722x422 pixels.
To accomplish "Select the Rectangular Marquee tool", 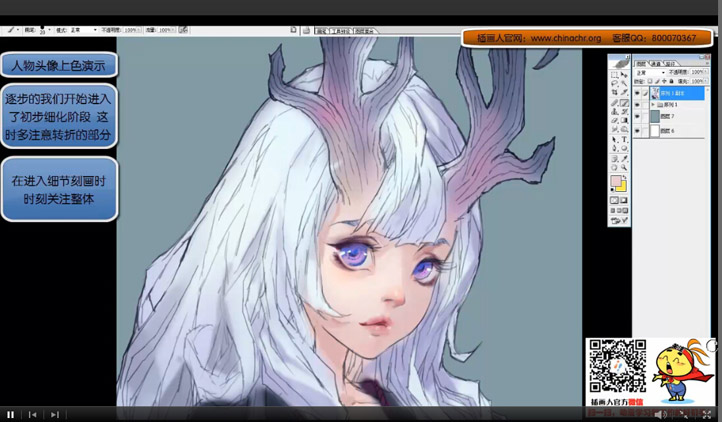I will 615,75.
